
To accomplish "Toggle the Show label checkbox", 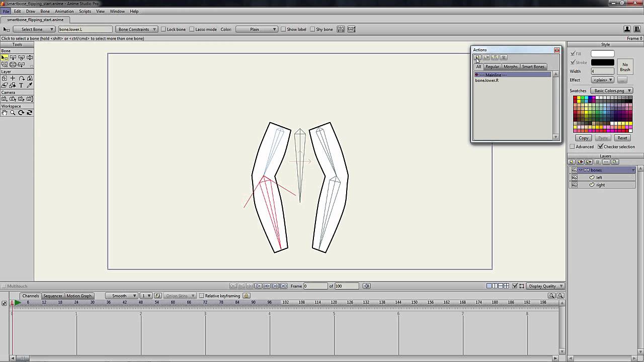I will (x=283, y=29).
